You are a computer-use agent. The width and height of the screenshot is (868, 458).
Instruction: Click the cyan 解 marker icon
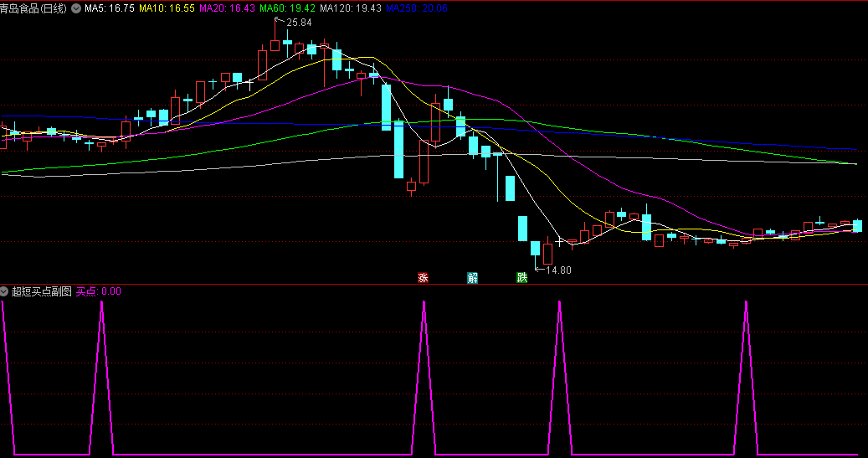click(x=472, y=277)
